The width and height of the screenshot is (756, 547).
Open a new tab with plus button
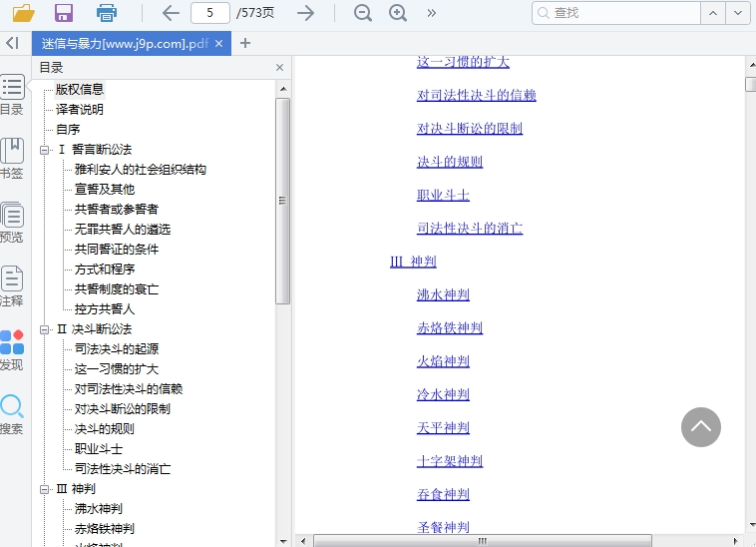[245, 43]
